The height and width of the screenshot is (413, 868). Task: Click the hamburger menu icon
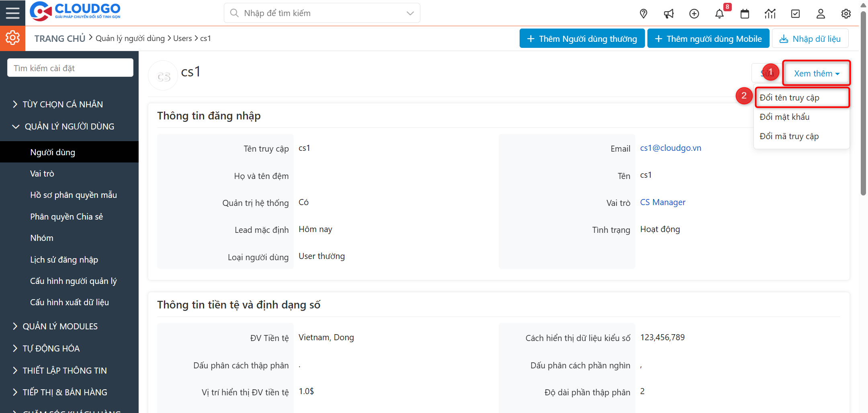point(12,12)
